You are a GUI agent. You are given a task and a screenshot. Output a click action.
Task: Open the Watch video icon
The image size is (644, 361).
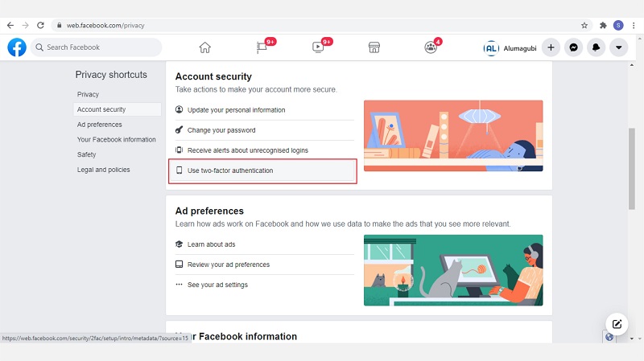(318, 47)
